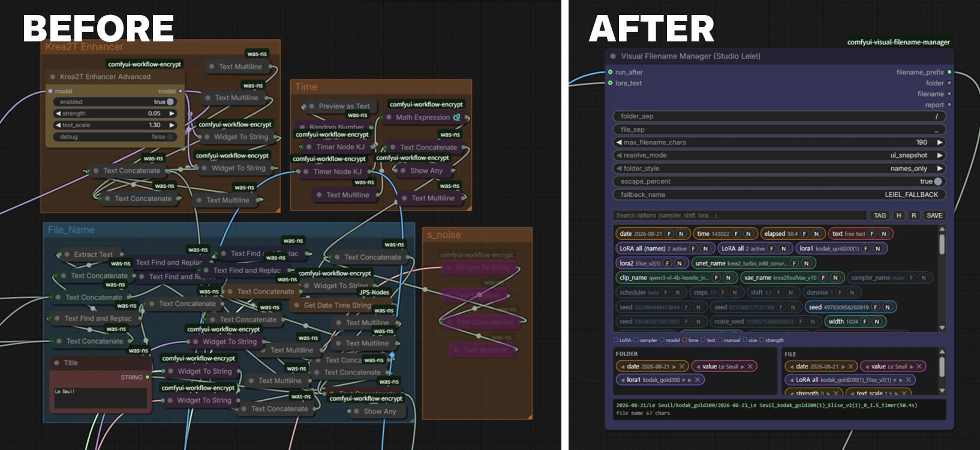Increase strength value in Krea2T Enhancer Advanced

click(172, 113)
